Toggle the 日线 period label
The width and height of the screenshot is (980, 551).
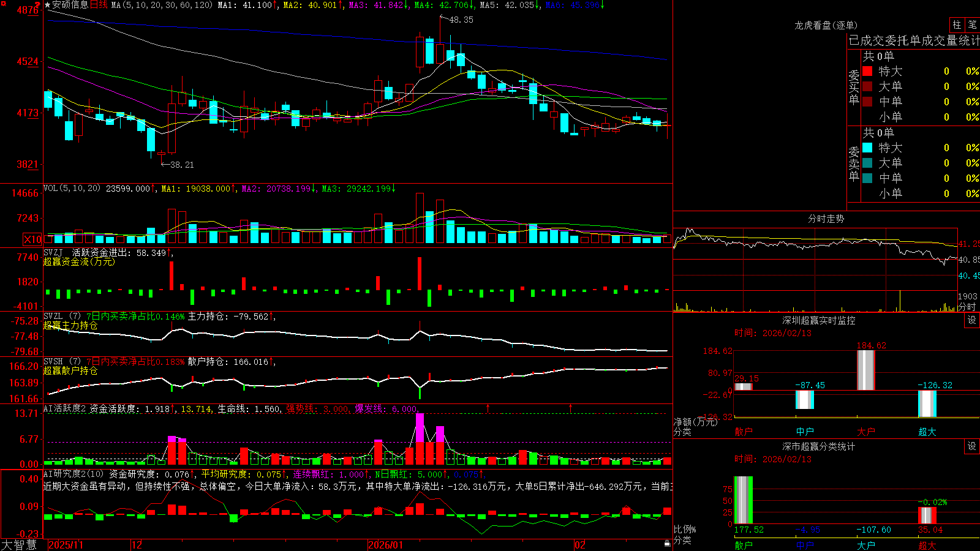(x=99, y=5)
